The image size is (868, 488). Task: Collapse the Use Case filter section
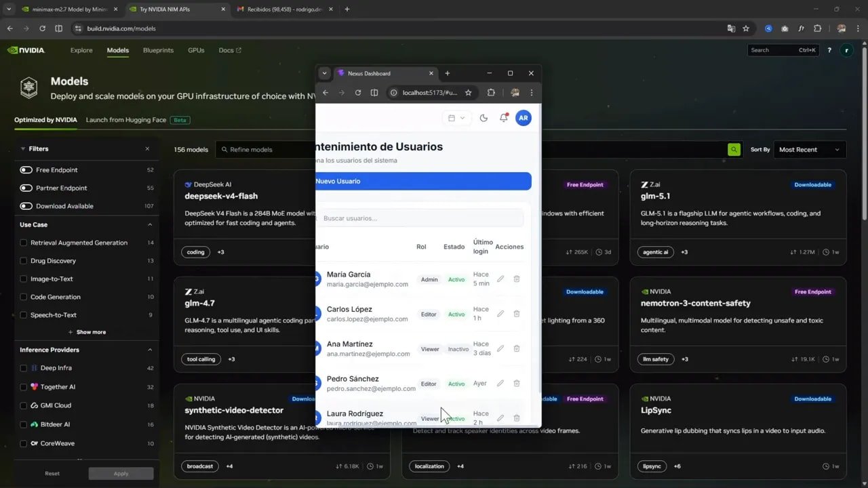(x=150, y=225)
